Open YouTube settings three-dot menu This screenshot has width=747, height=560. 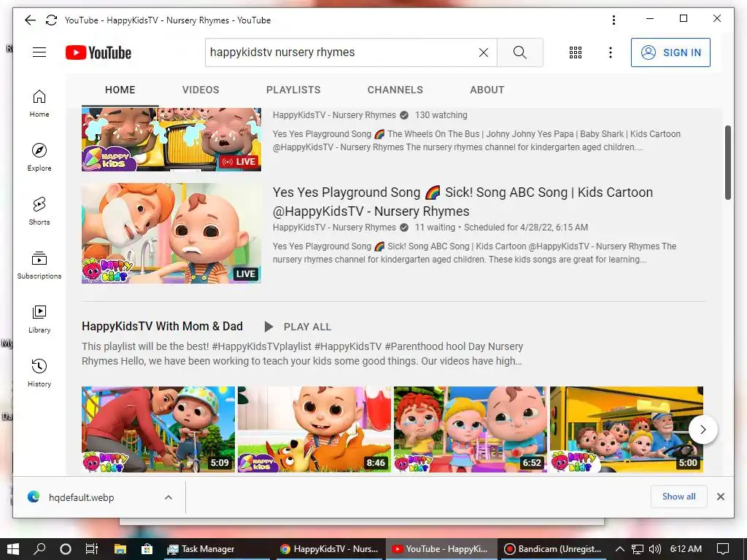[x=611, y=52]
